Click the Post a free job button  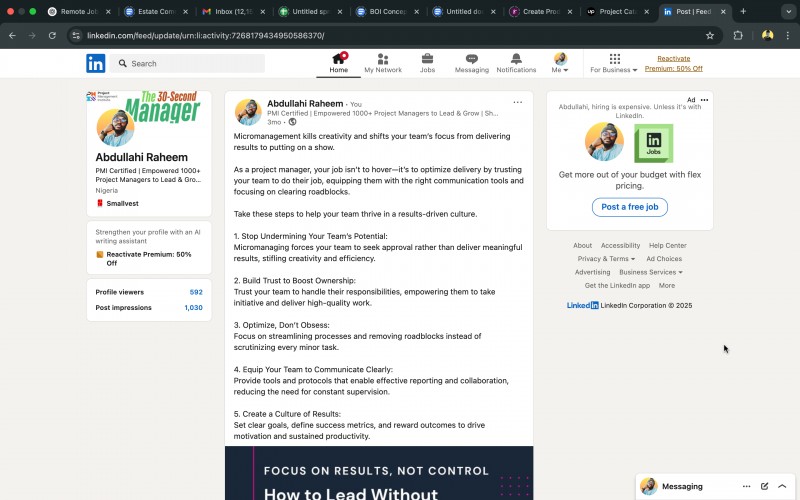[x=630, y=207]
